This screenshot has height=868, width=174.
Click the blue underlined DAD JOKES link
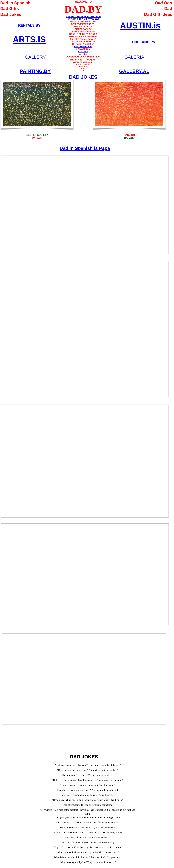coord(83,77)
